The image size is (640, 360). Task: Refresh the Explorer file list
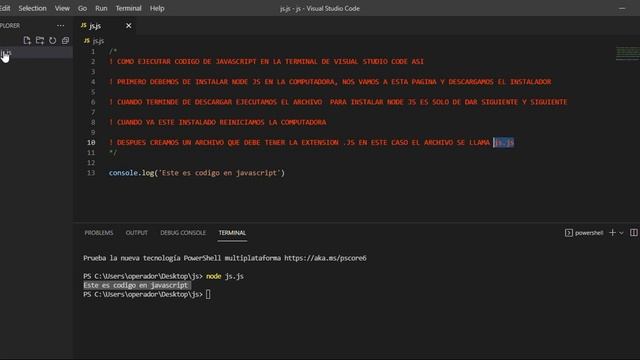click(x=53, y=40)
